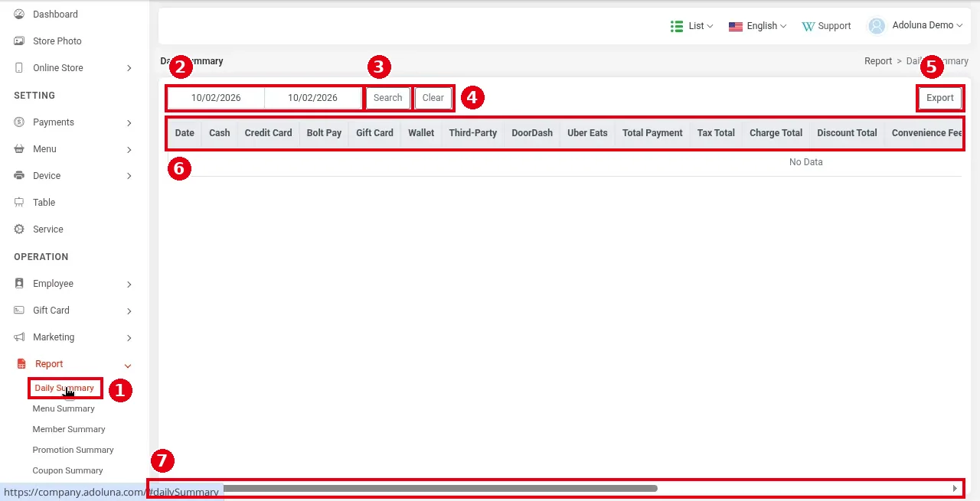Click the Charge Total column header
The image size is (980, 501).
776,133
